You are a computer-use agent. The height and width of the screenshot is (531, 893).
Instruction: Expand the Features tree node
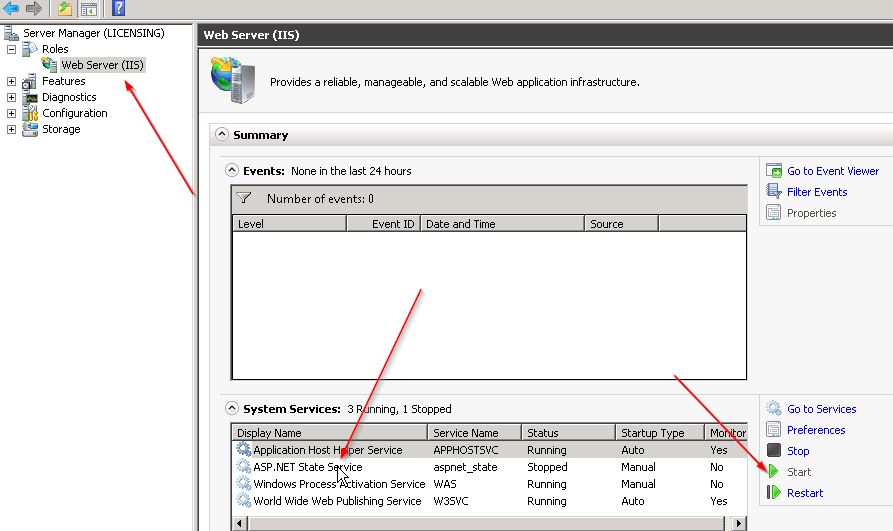click(11, 81)
